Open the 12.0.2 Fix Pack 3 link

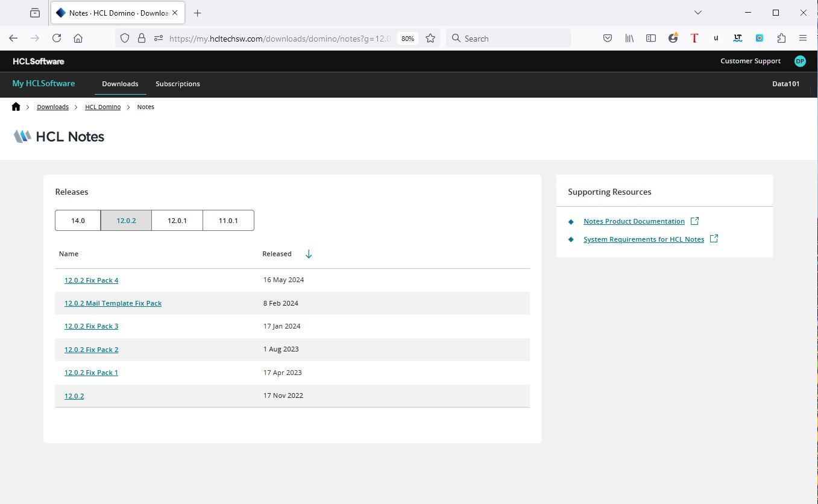pos(91,326)
